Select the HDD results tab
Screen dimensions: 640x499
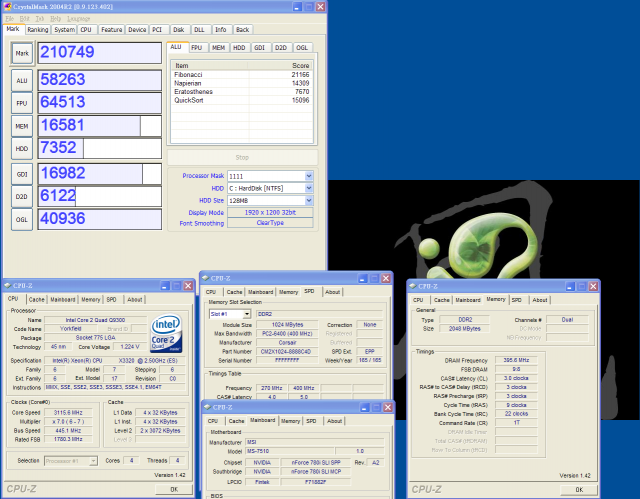(239, 48)
